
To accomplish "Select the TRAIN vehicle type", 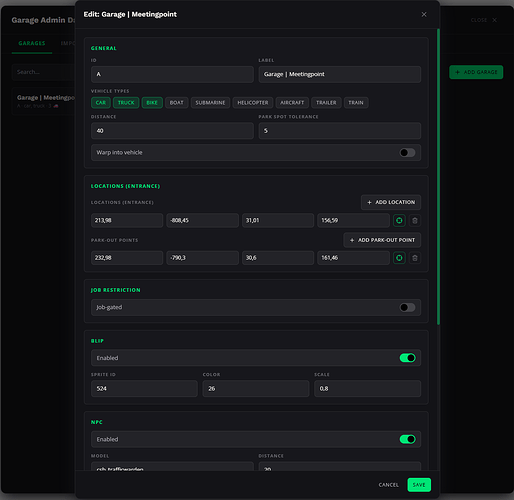I will coord(356,103).
